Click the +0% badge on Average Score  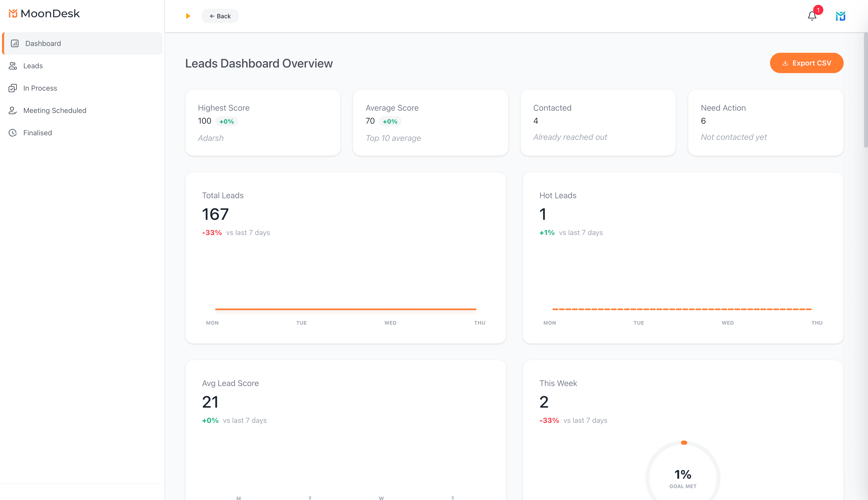coord(390,121)
